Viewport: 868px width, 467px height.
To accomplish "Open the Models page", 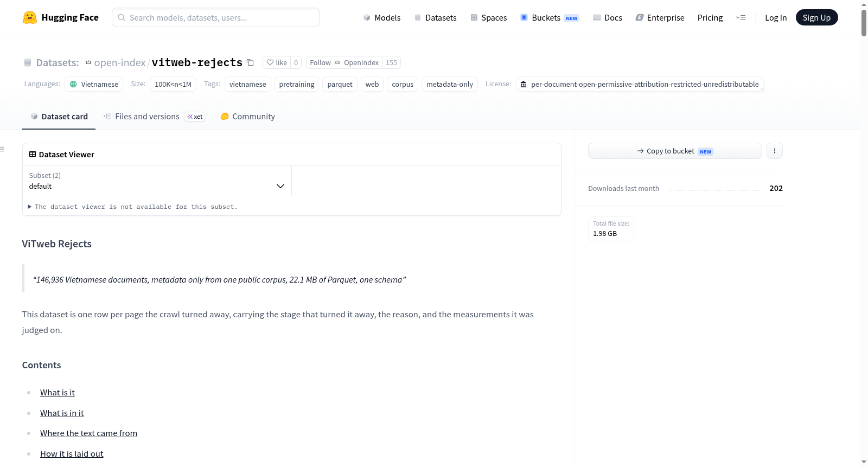I will [x=382, y=17].
